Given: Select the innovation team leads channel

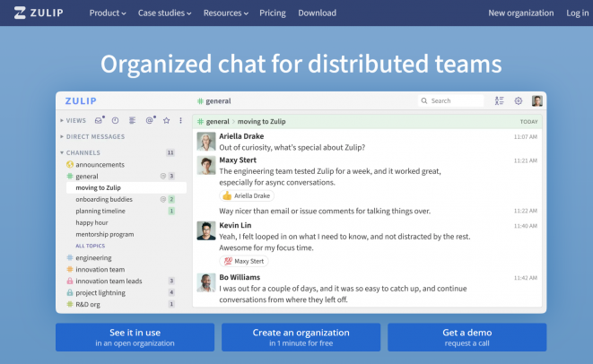Looking at the screenshot, I should point(109,282).
